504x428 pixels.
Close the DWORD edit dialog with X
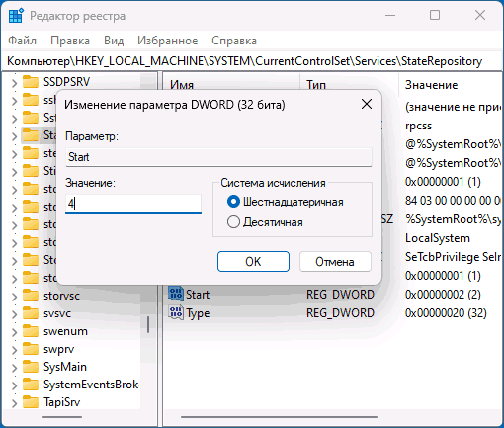(367, 104)
